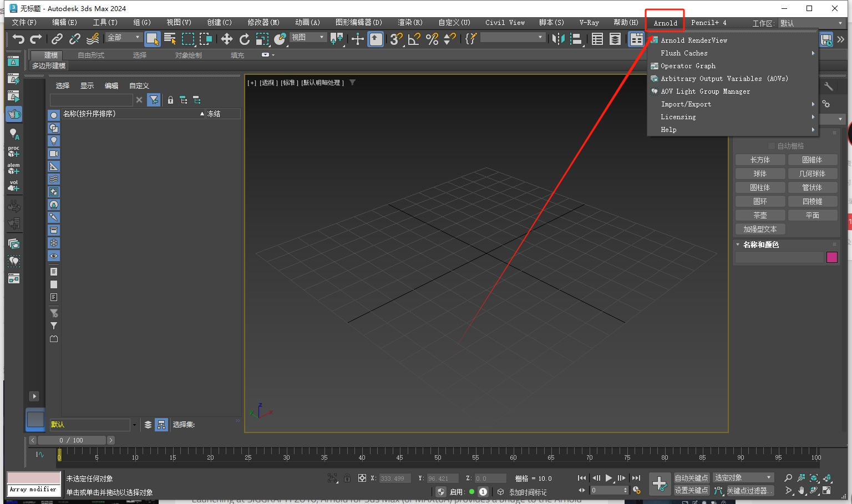Click the 平面 button

[812, 215]
